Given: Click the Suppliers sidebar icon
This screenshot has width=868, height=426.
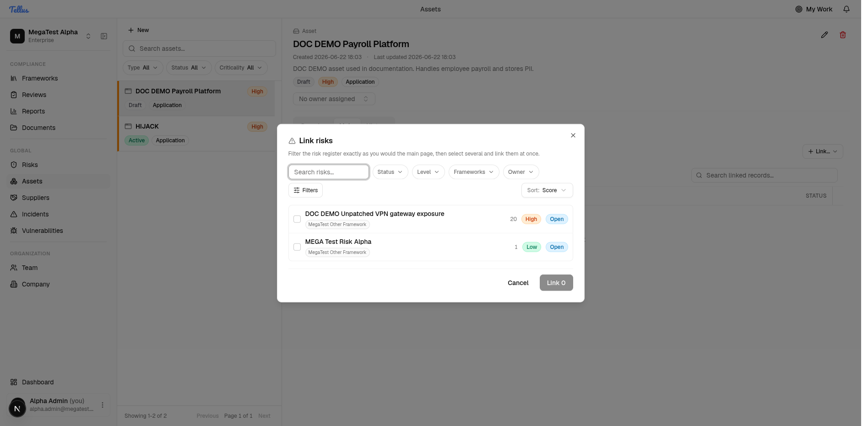Looking at the screenshot, I should click(x=14, y=198).
